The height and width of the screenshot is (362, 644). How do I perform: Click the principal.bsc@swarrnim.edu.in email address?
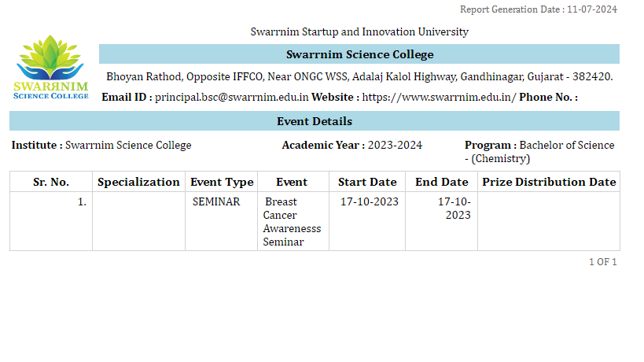click(x=232, y=98)
